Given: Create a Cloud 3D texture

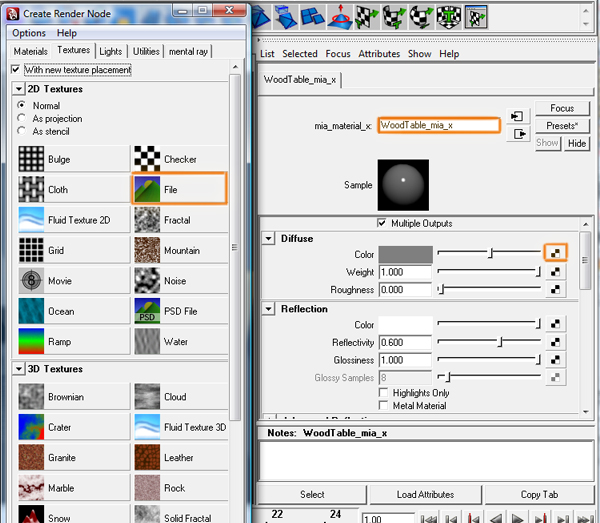Looking at the screenshot, I should pyautogui.click(x=180, y=397).
